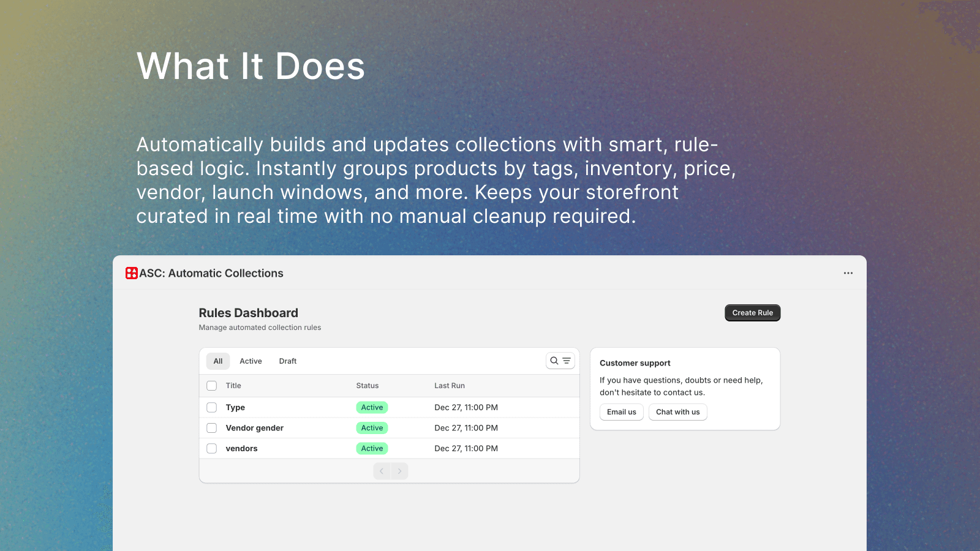The image size is (980, 551).
Task: Click the Last Run column header
Action: pyautogui.click(x=449, y=386)
